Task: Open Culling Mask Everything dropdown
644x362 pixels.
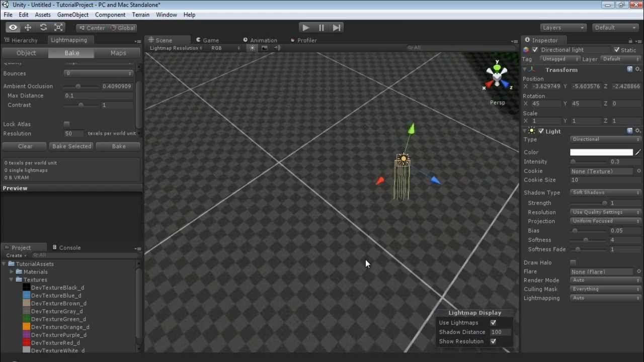Action: 606,289
